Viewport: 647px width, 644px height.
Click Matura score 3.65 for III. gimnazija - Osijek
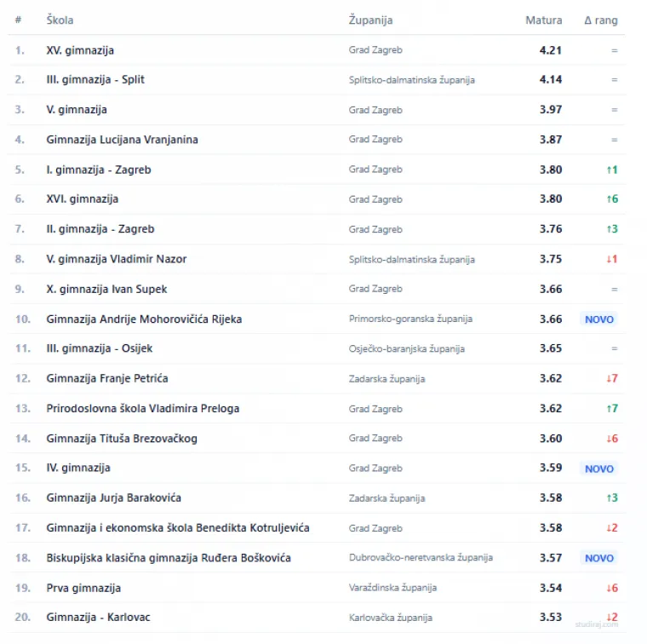(551, 348)
